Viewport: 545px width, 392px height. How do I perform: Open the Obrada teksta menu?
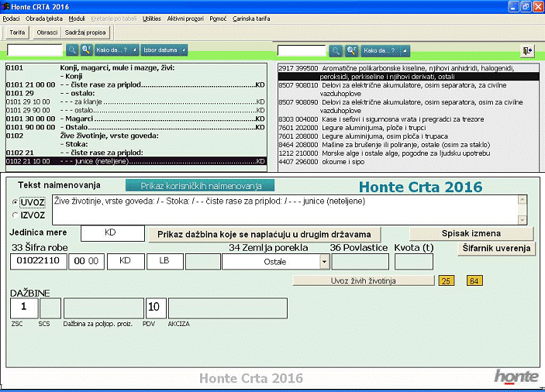(43, 19)
